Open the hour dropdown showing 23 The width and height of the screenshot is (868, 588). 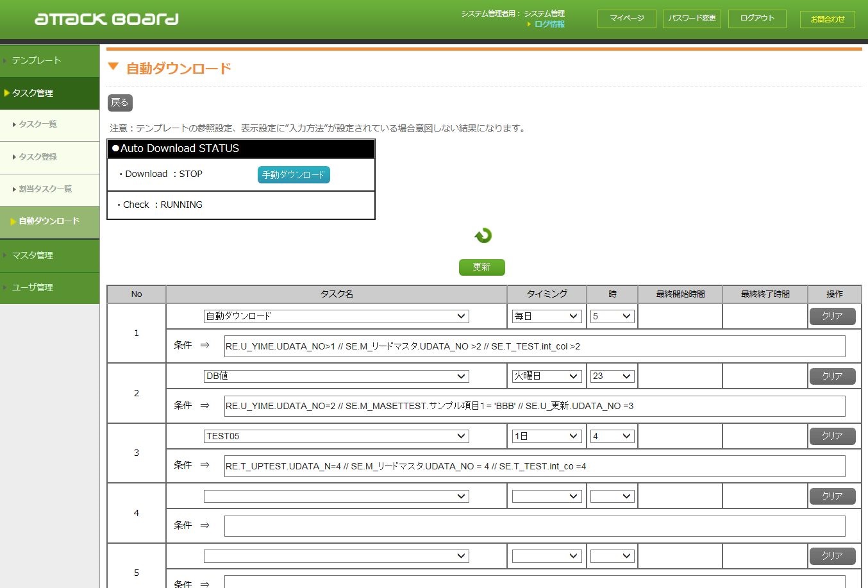point(612,376)
